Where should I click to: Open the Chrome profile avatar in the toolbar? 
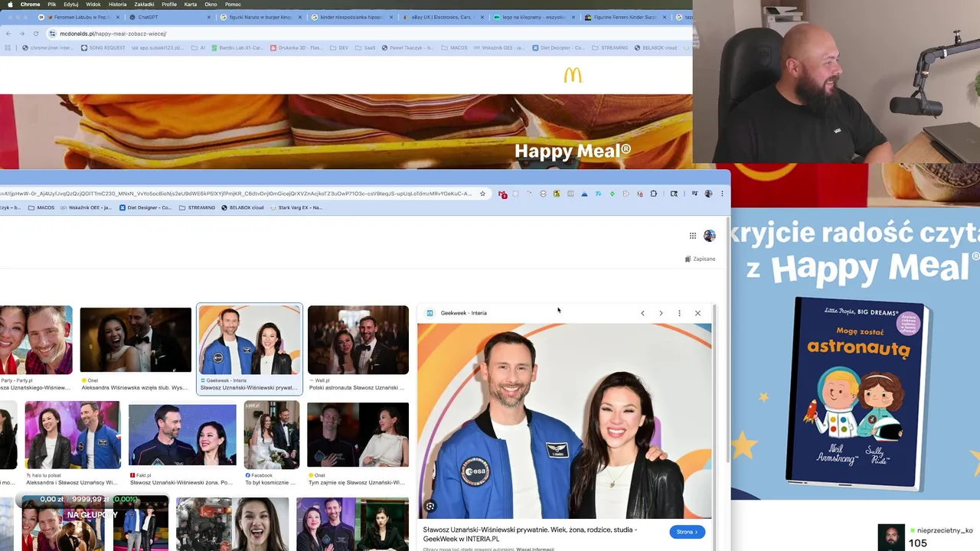tap(708, 194)
